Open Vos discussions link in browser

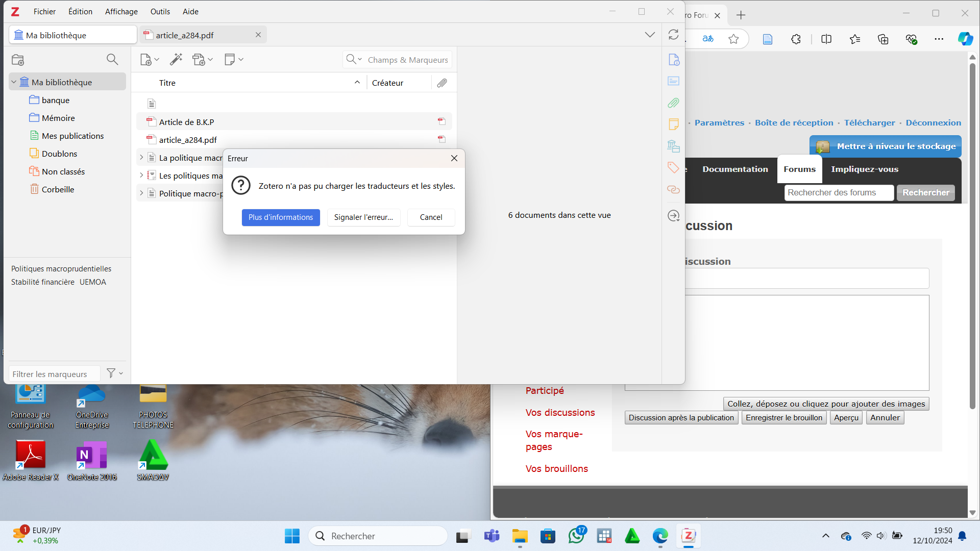click(560, 413)
